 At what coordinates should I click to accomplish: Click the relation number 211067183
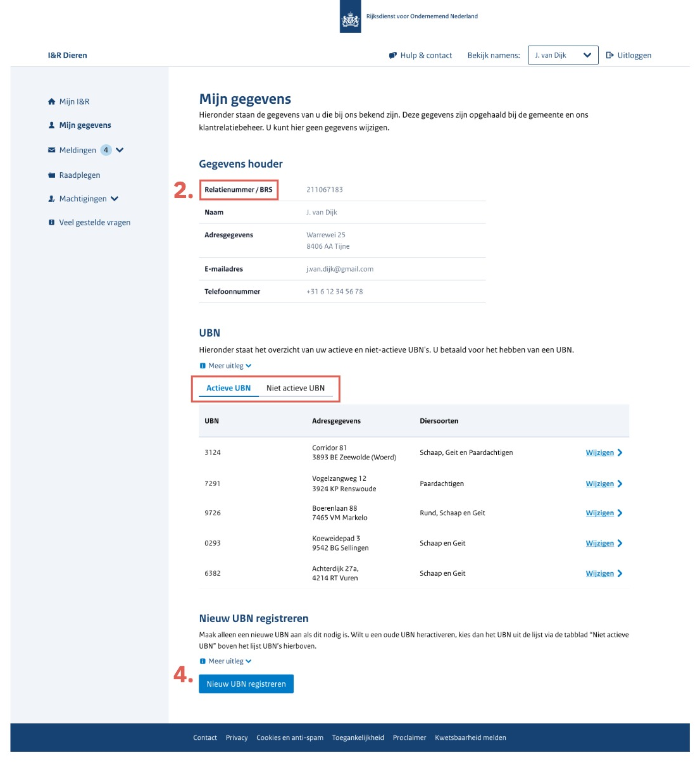pos(325,190)
